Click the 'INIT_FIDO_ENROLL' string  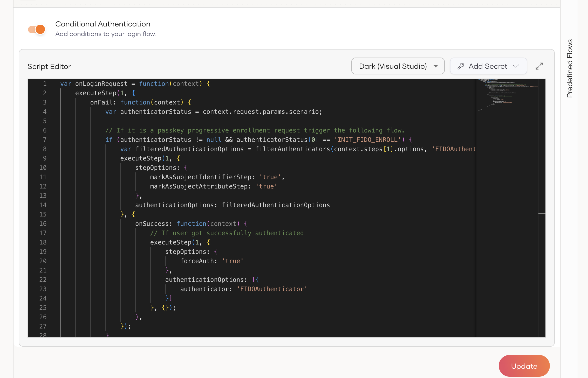[368, 140]
